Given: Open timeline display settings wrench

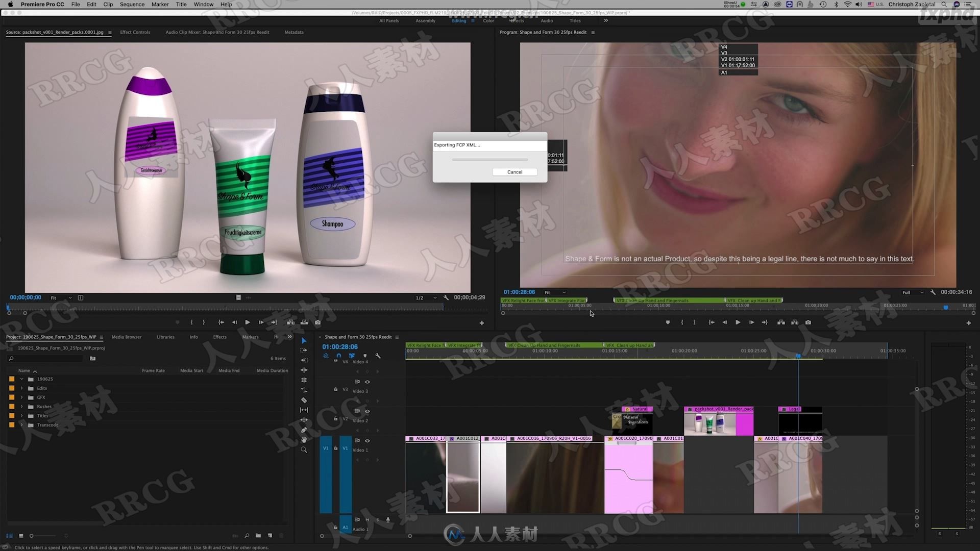Looking at the screenshot, I should (378, 356).
